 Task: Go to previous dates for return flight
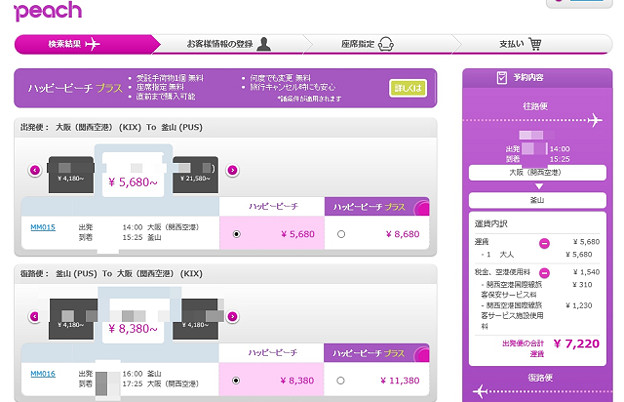[35, 316]
